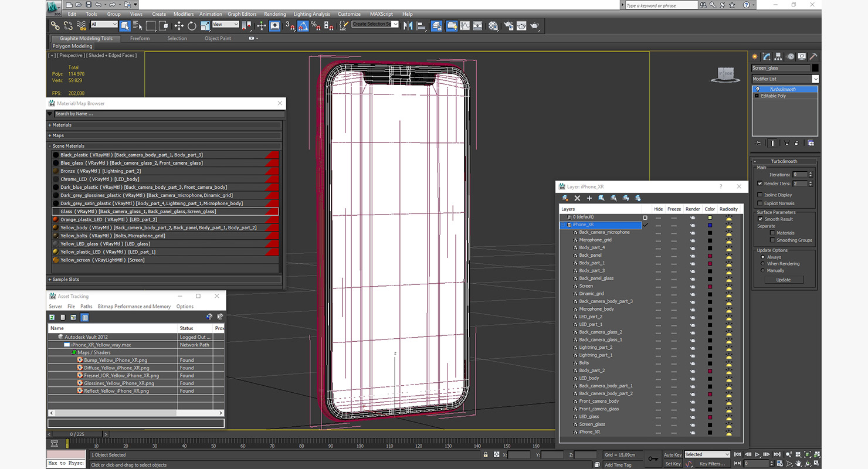Open the reference coordinate View dropdown

tap(226, 25)
